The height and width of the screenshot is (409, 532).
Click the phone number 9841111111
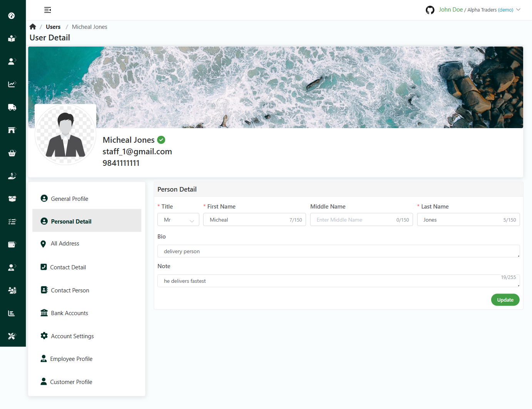click(x=121, y=163)
